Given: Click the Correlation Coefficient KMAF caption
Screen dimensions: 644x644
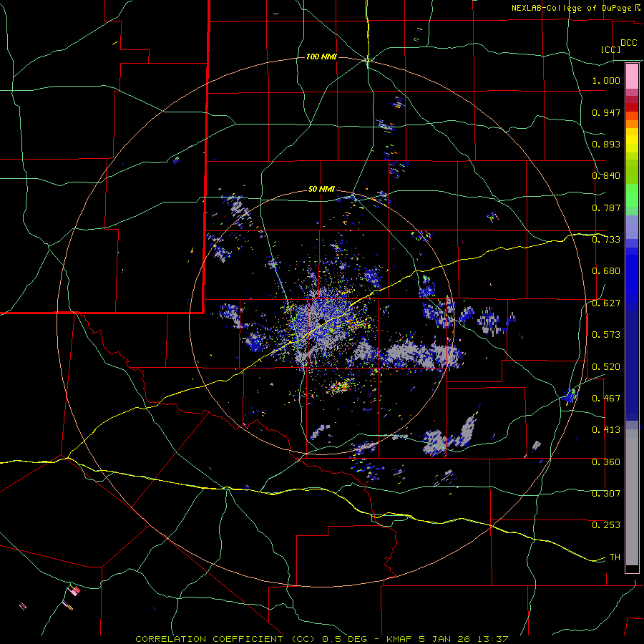Looking at the screenshot, I should [322, 639].
